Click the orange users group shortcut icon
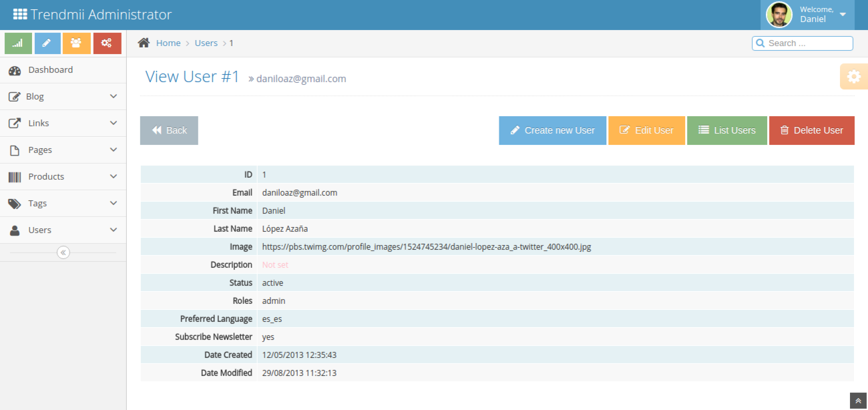The height and width of the screenshot is (410, 868). tap(76, 43)
